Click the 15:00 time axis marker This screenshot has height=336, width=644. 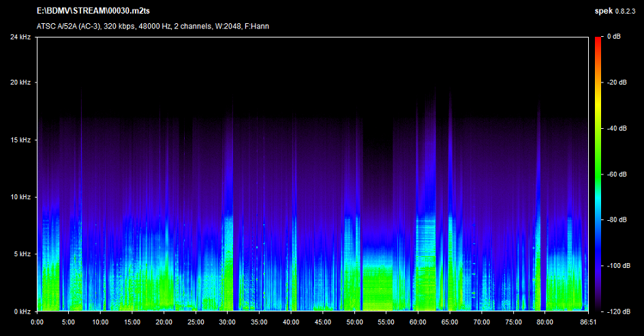pos(132,321)
